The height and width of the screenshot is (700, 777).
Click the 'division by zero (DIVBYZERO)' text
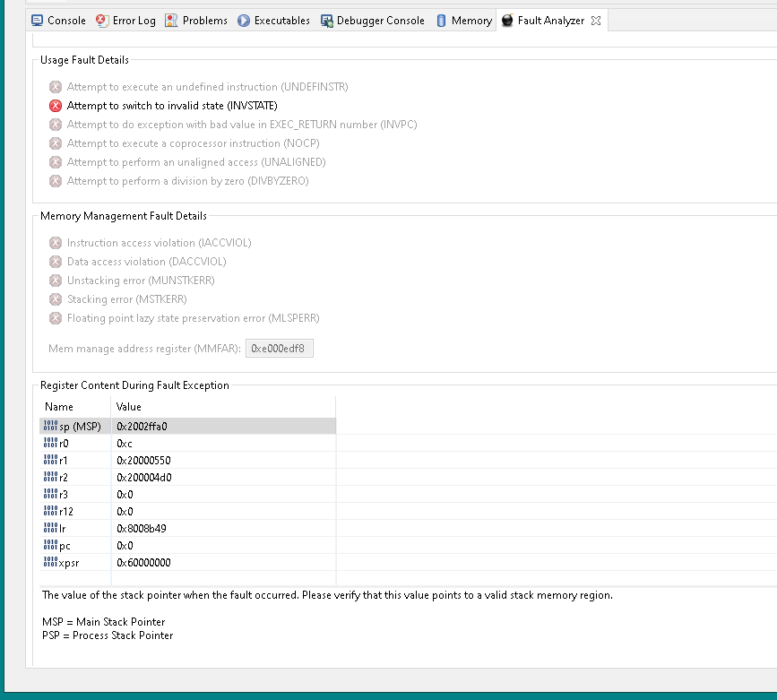click(x=240, y=181)
